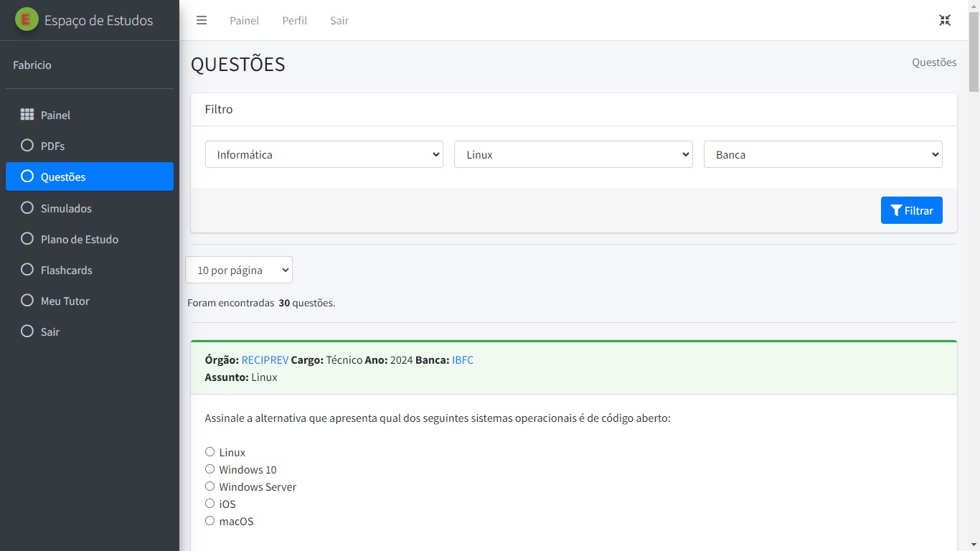This screenshot has height=551, width=980.
Task: Click the circle icon beside PDFs
Action: pyautogui.click(x=27, y=146)
